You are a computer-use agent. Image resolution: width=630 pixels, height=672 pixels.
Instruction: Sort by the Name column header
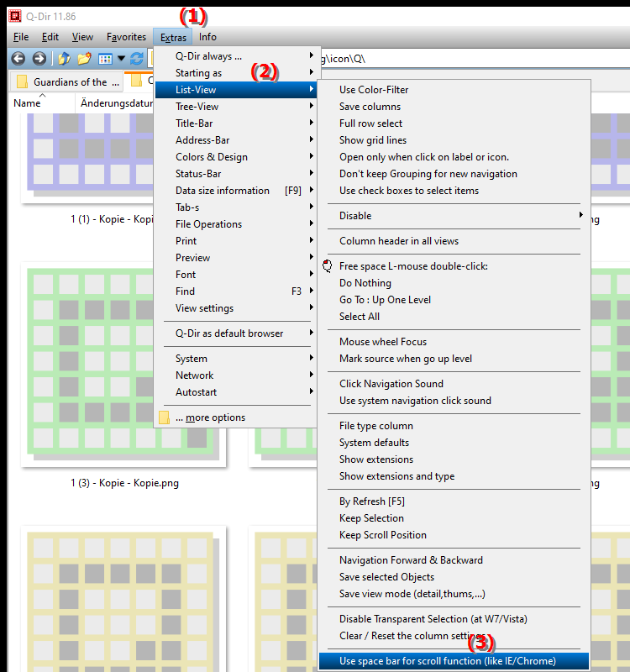pos(27,102)
